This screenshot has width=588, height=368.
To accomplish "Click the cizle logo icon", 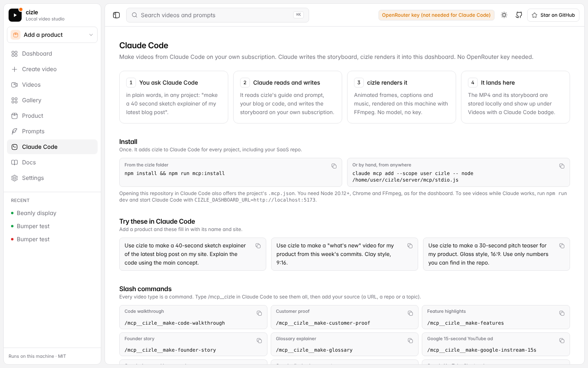I will pyautogui.click(x=15, y=15).
